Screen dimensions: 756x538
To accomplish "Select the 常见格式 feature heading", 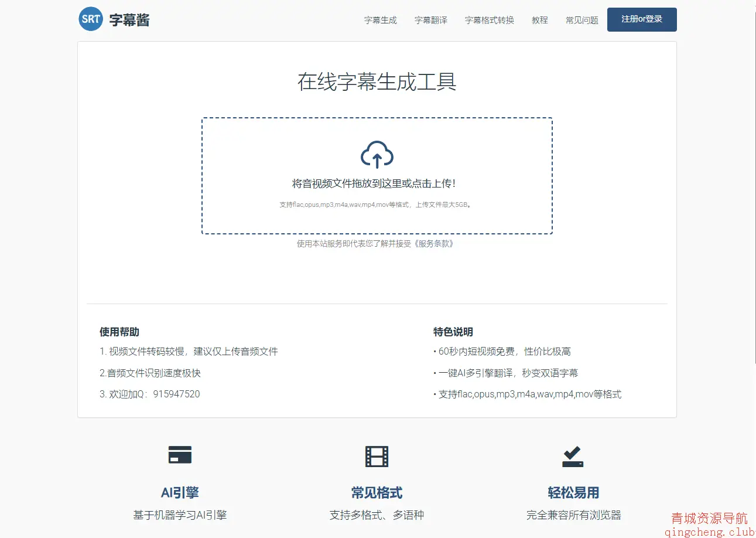I will click(x=377, y=493).
